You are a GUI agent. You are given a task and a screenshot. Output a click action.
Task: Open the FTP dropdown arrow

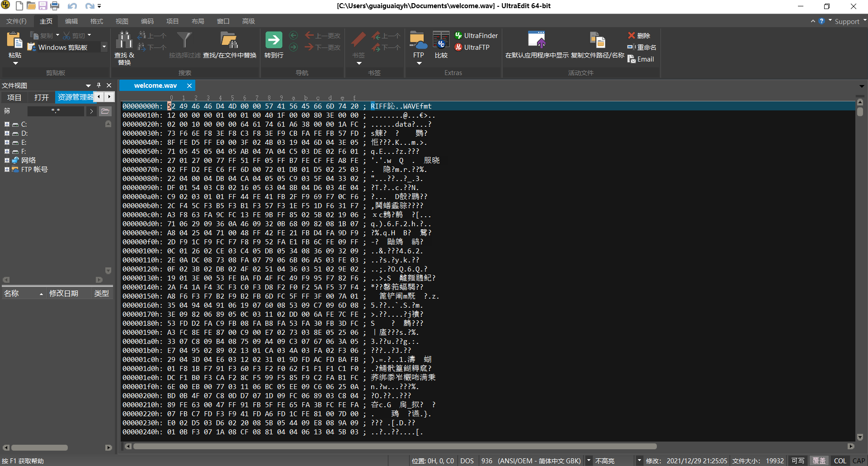[x=419, y=64]
